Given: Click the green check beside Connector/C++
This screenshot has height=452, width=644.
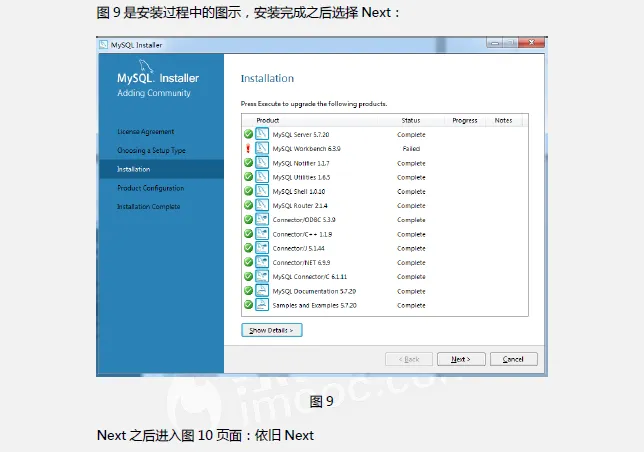Looking at the screenshot, I should point(248,234).
